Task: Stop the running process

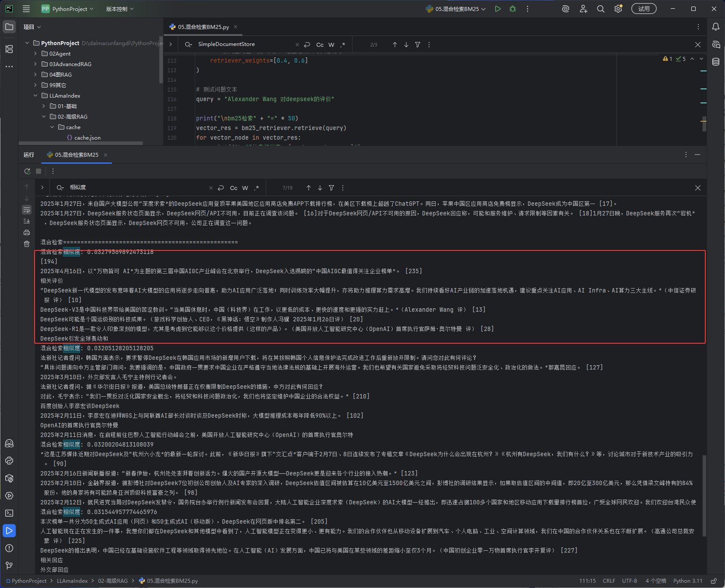Action: coord(39,171)
